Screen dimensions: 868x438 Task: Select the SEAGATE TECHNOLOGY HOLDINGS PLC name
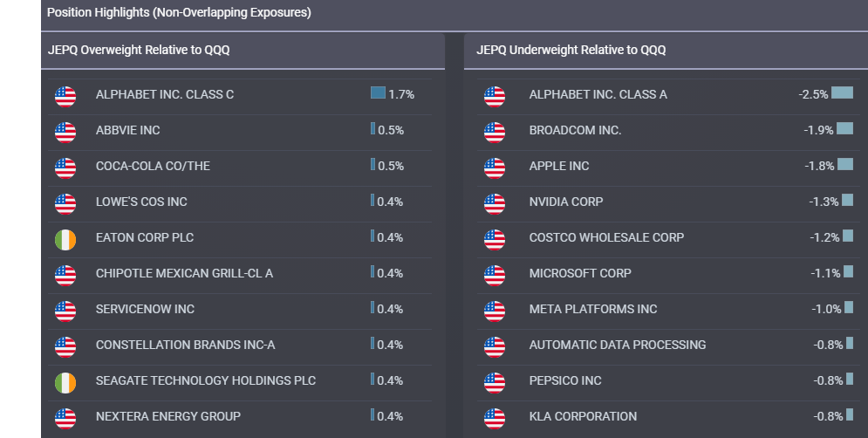point(206,380)
